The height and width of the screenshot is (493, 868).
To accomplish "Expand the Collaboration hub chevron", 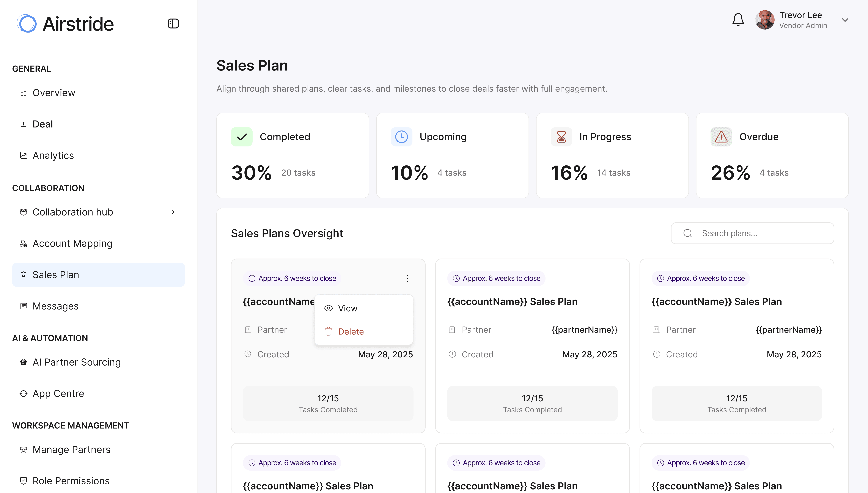I will tap(173, 212).
